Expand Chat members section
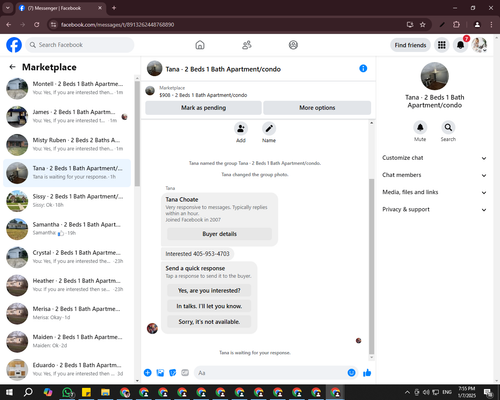Screen dimensions: 500x400 tap(434, 175)
